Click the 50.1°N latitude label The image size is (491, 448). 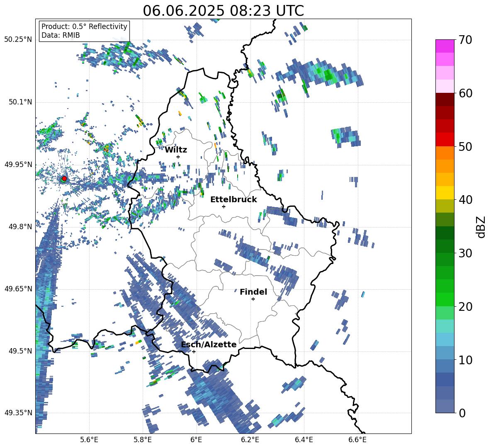(x=20, y=102)
